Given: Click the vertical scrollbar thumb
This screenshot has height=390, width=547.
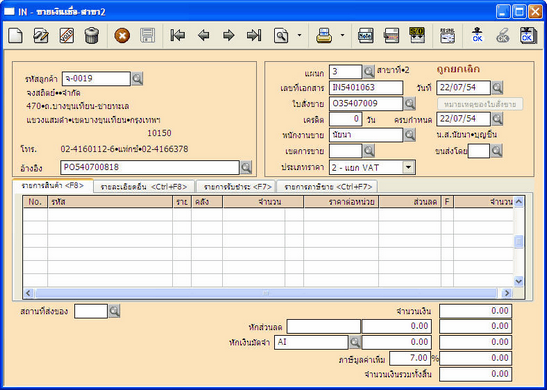Looking at the screenshot, I should tap(519, 241).
